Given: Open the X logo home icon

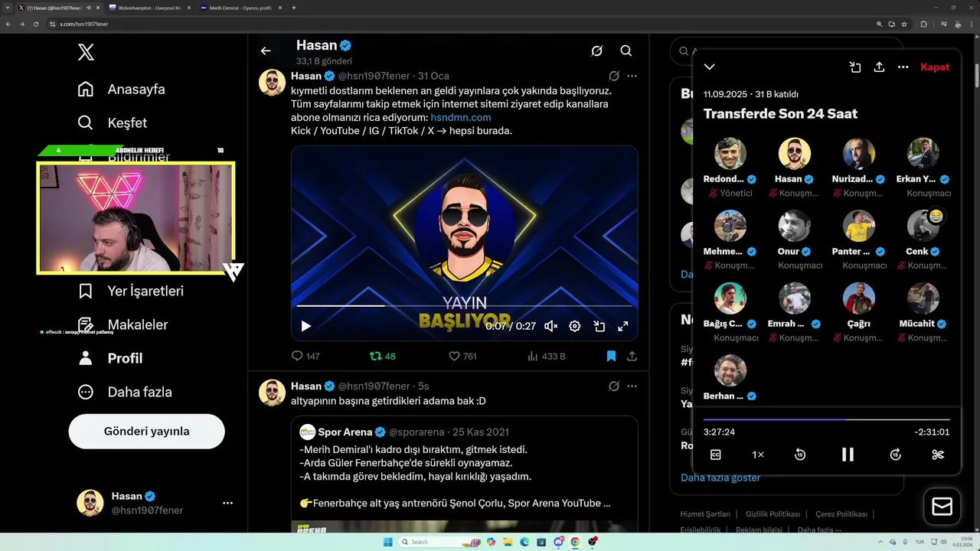Looking at the screenshot, I should [x=86, y=52].
